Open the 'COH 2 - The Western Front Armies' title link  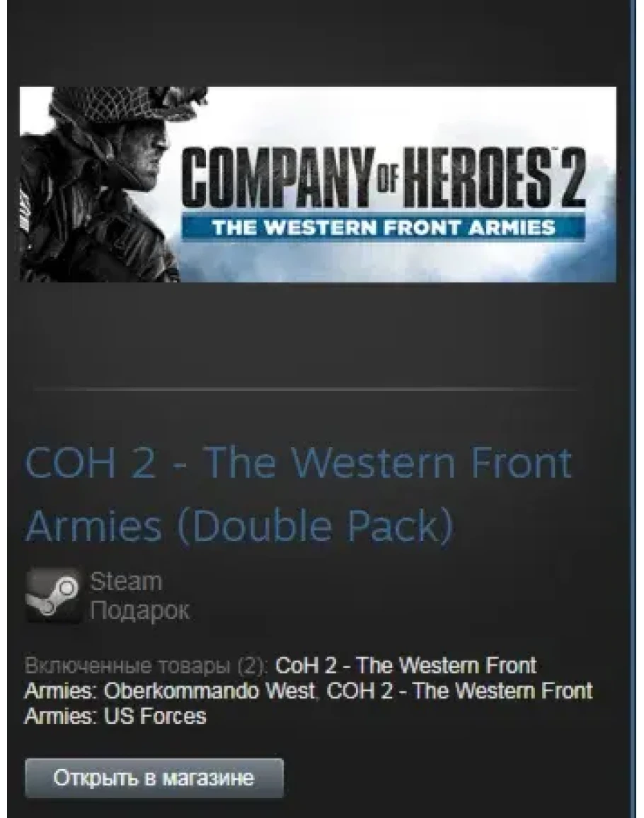(298, 494)
